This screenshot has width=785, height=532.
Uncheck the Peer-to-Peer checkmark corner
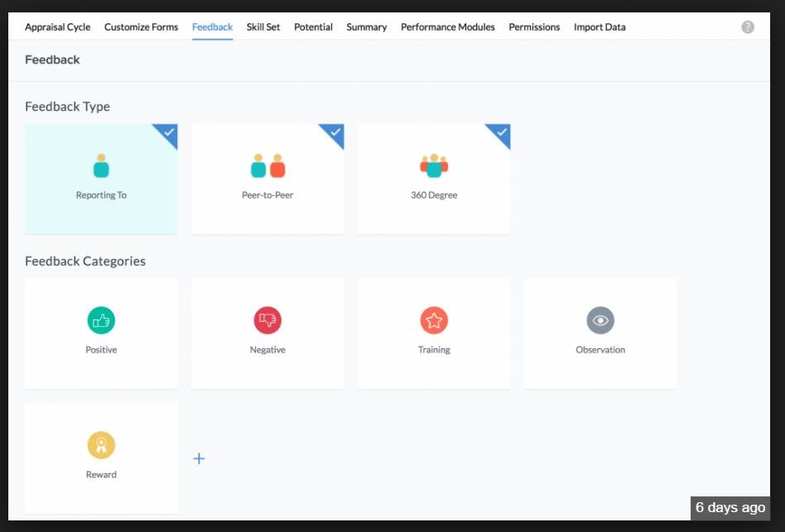pos(335,133)
